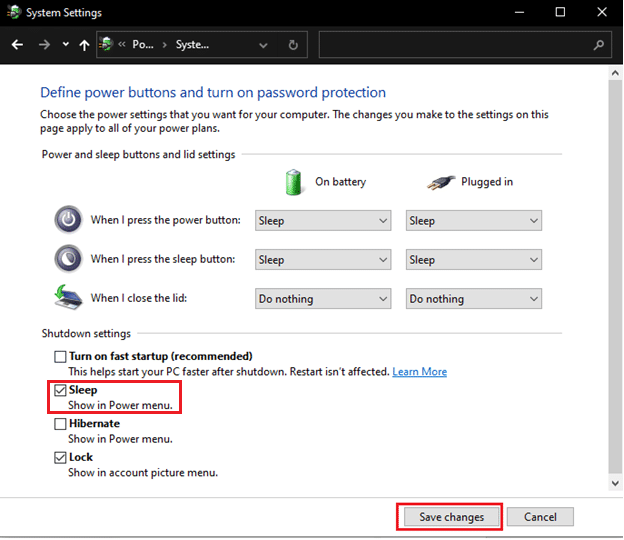Click the laptop lid close icon
This screenshot has height=540, width=624.
pos(67,298)
